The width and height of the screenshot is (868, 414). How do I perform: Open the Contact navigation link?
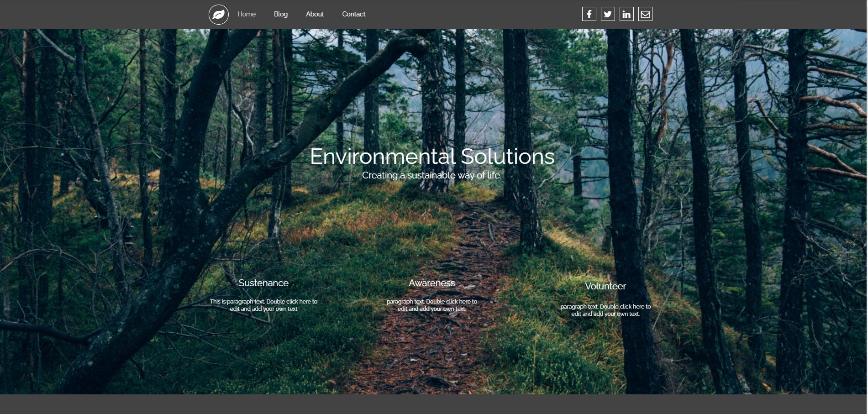click(353, 14)
